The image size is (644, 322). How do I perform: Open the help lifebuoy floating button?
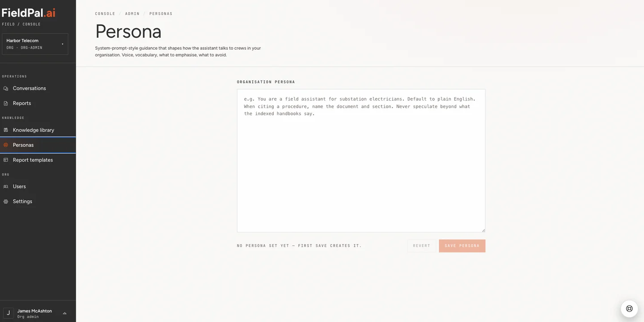pos(629,309)
